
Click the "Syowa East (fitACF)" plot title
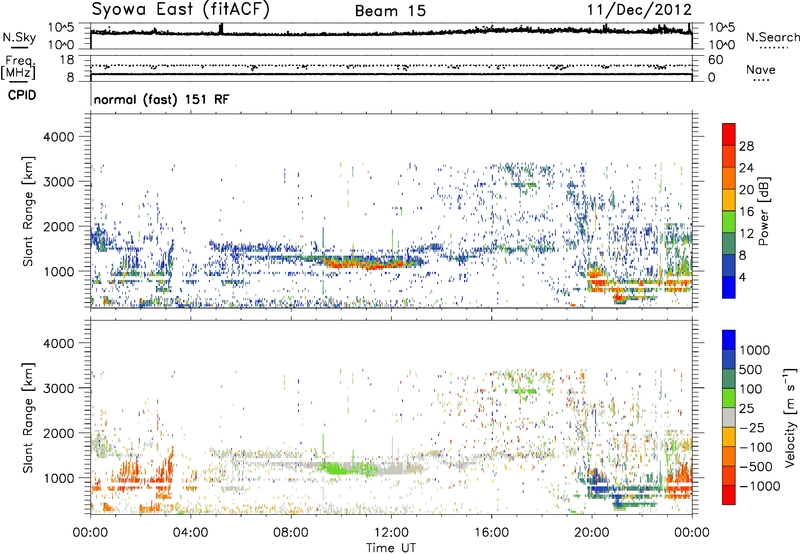pyautogui.click(x=181, y=9)
